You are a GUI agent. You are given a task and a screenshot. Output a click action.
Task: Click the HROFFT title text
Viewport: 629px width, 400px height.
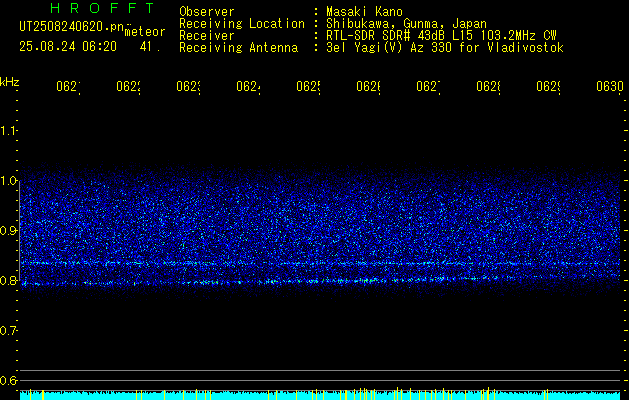[x=102, y=8]
